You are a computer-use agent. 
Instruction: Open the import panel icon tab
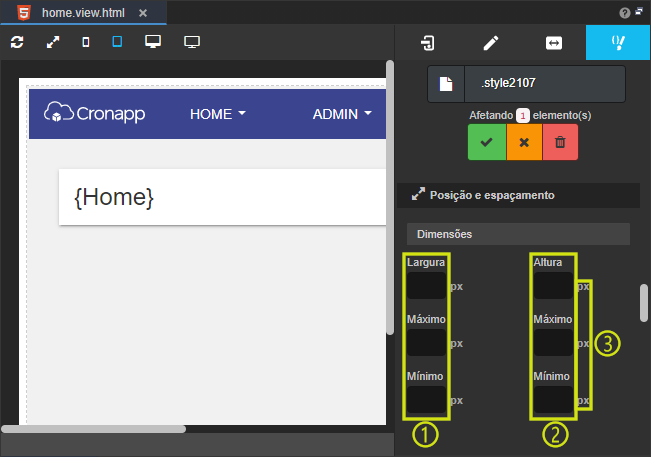(427, 43)
